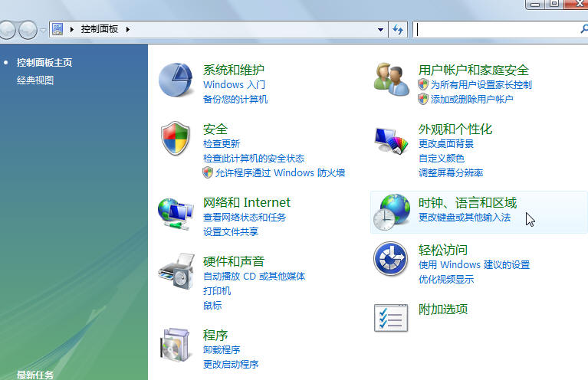588x380 pixels.
Task: Open the 程序 category heading
Action: (x=215, y=335)
